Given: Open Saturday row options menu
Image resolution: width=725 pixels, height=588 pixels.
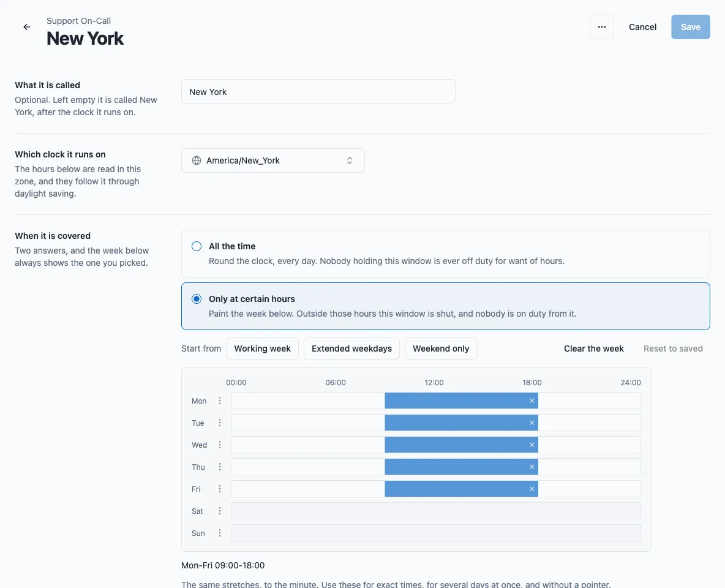Looking at the screenshot, I should point(220,511).
